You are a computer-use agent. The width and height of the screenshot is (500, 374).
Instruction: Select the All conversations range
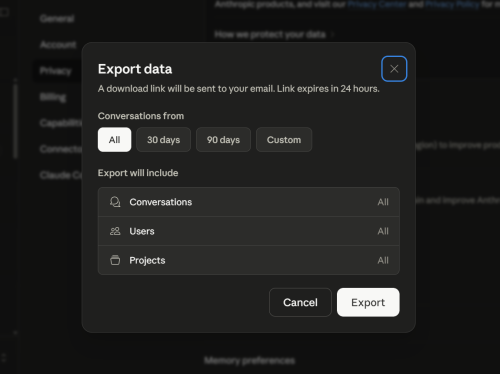(114, 140)
